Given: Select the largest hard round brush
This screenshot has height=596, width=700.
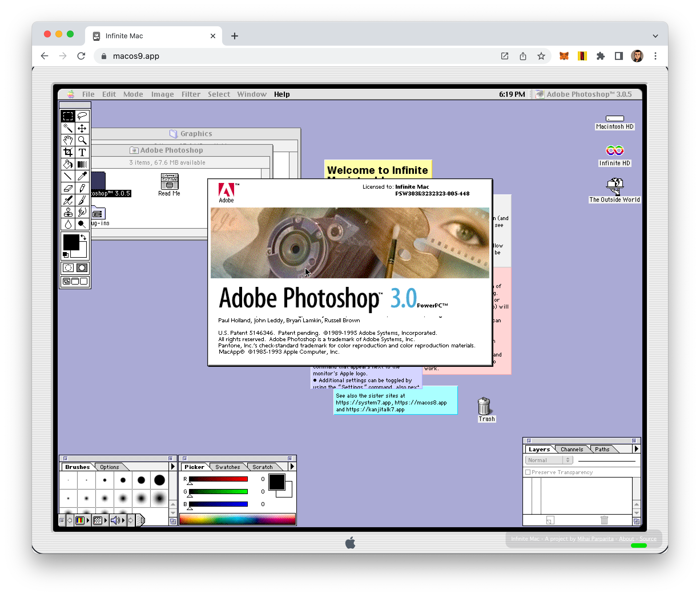Looking at the screenshot, I should pos(160,480).
